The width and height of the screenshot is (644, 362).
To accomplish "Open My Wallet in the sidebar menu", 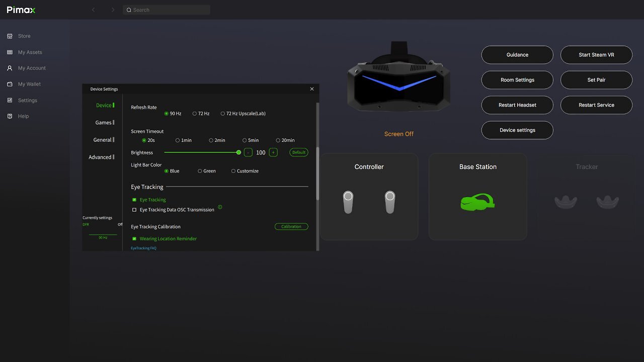I will [30, 84].
